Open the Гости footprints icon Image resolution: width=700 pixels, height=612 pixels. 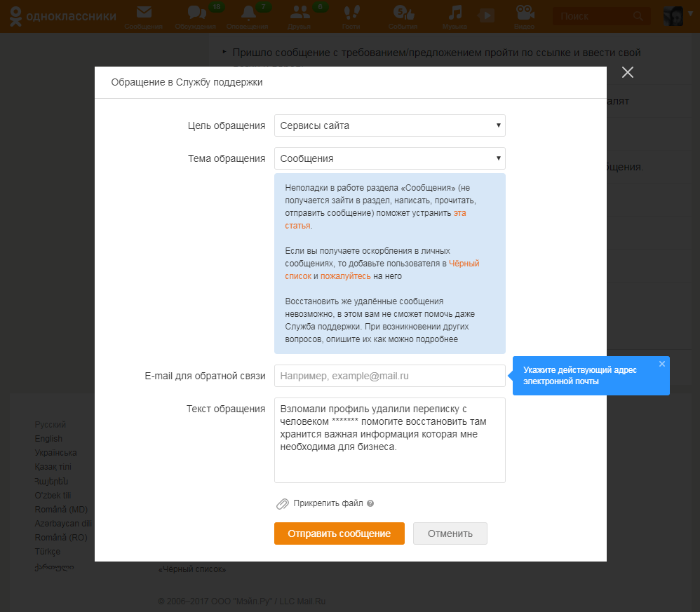pyautogui.click(x=352, y=13)
